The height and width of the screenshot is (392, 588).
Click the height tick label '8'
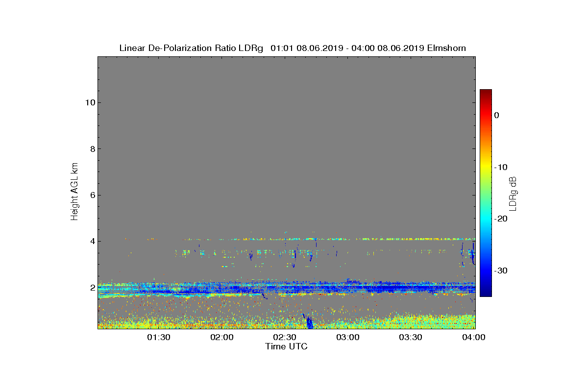(x=92, y=149)
